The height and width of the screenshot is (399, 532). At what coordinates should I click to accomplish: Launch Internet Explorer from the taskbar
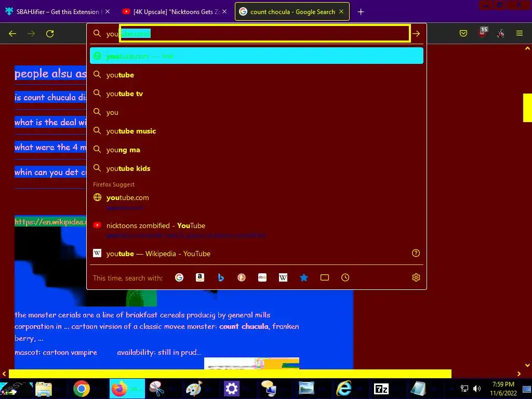pyautogui.click(x=344, y=389)
